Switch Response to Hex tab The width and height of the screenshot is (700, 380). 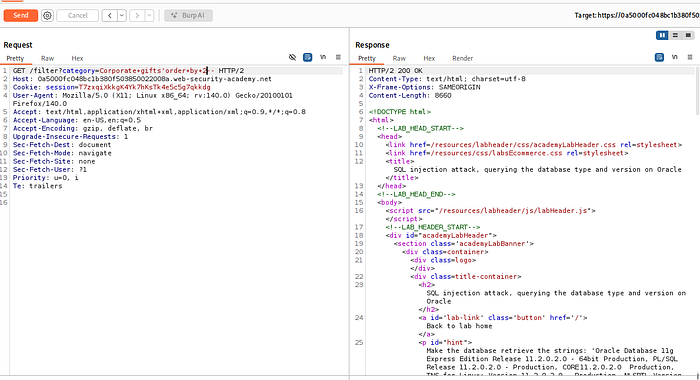[x=429, y=58]
